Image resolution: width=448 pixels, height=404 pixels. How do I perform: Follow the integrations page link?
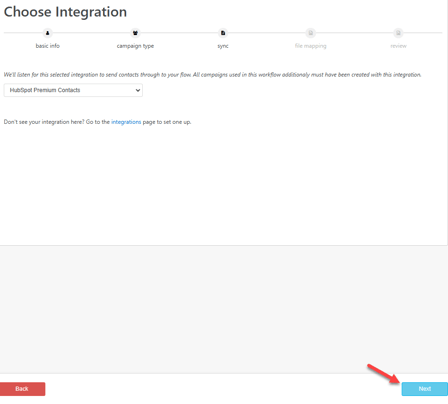126,122
